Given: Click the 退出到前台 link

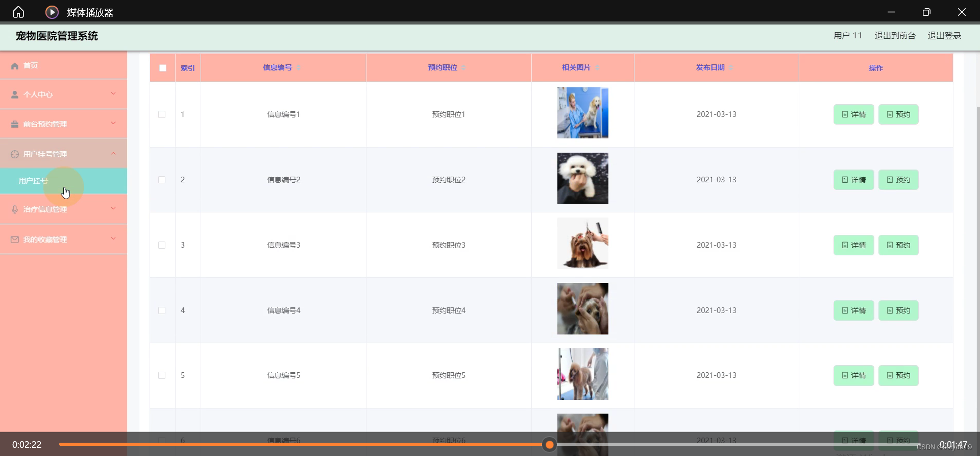Looking at the screenshot, I should (895, 36).
